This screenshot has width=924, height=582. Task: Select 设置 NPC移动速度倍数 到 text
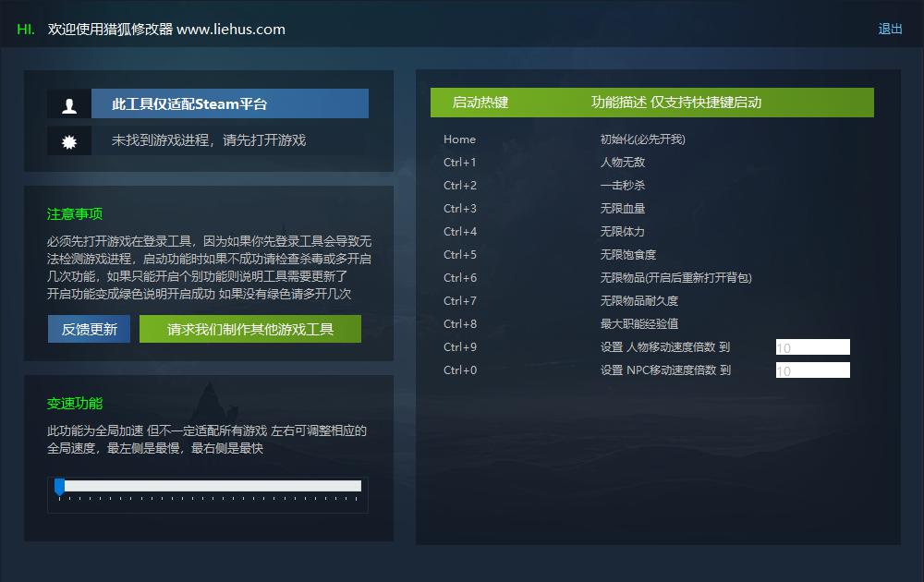coord(665,370)
